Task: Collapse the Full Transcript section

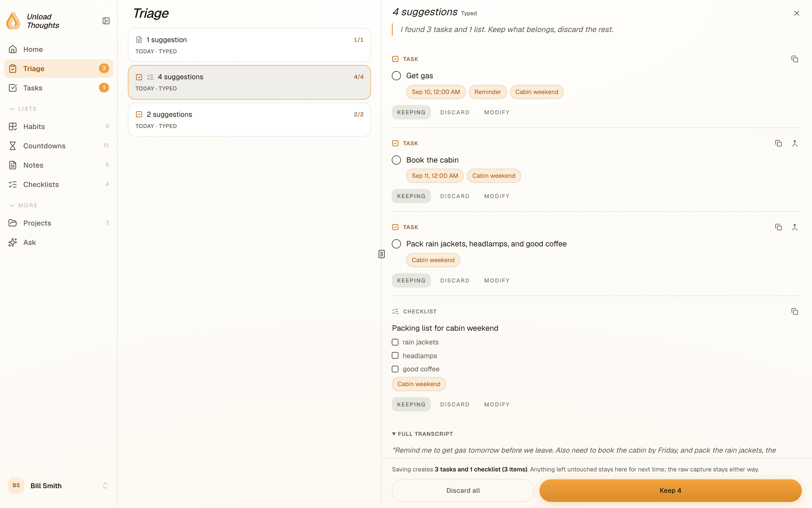Action: (422, 434)
